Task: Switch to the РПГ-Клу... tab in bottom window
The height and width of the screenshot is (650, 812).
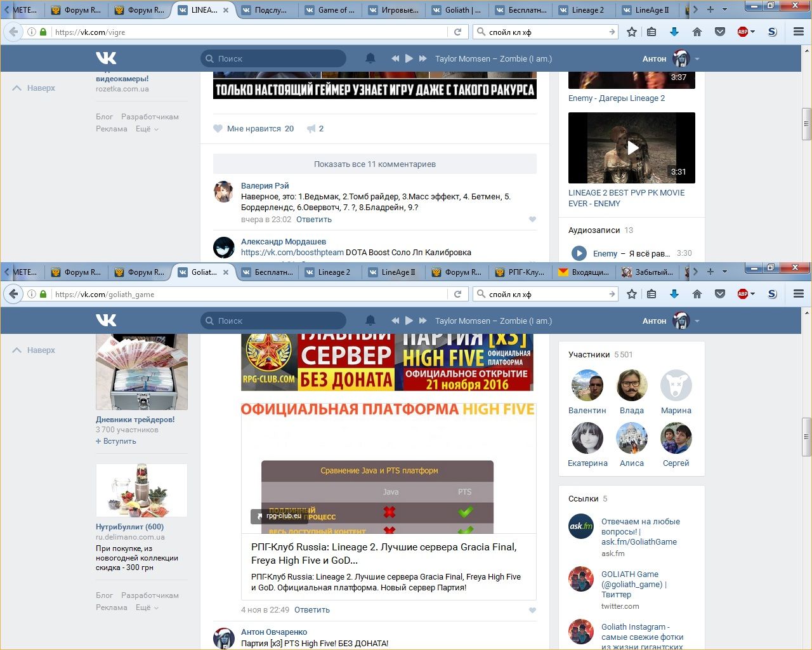Action: coord(520,272)
